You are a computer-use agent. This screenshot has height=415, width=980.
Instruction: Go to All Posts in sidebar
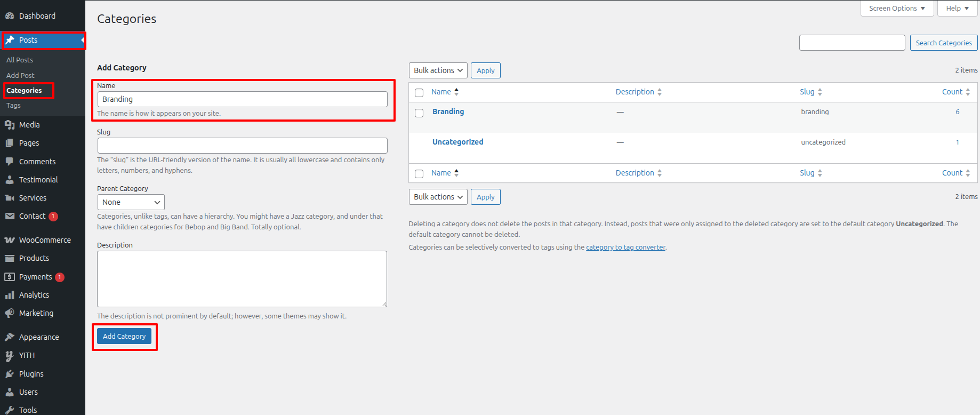pos(20,60)
